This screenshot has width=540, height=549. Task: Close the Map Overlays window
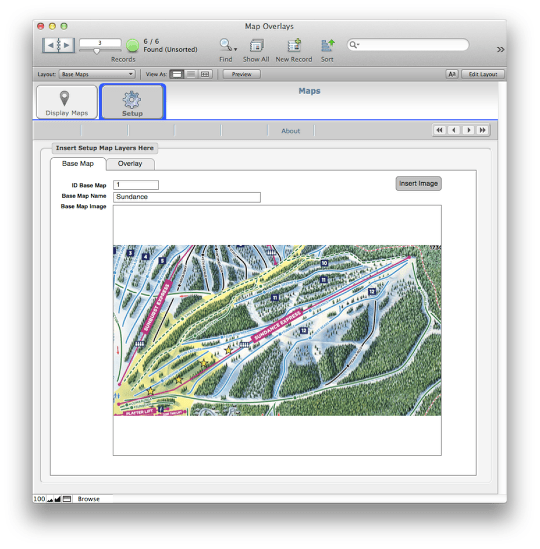click(41, 26)
